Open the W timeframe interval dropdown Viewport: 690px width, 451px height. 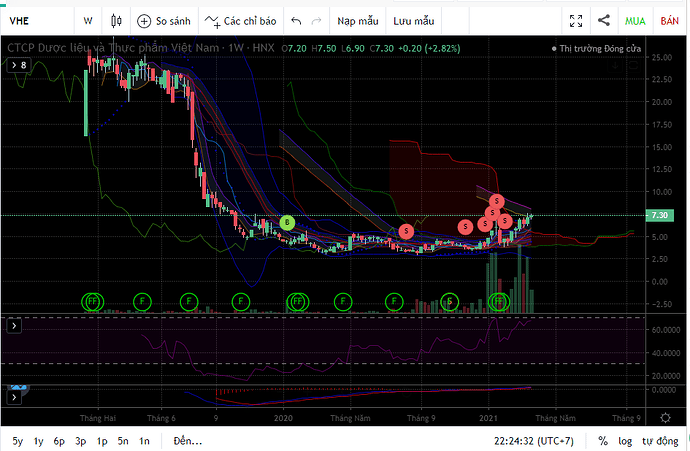tap(88, 20)
